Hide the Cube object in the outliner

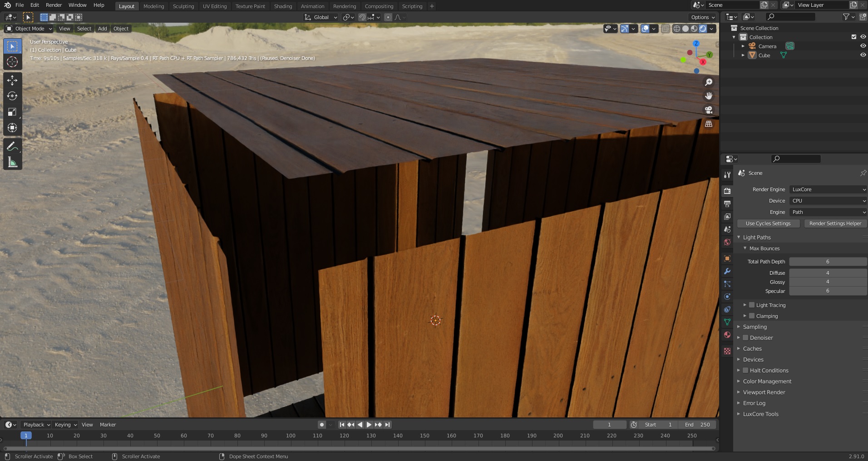click(x=863, y=55)
